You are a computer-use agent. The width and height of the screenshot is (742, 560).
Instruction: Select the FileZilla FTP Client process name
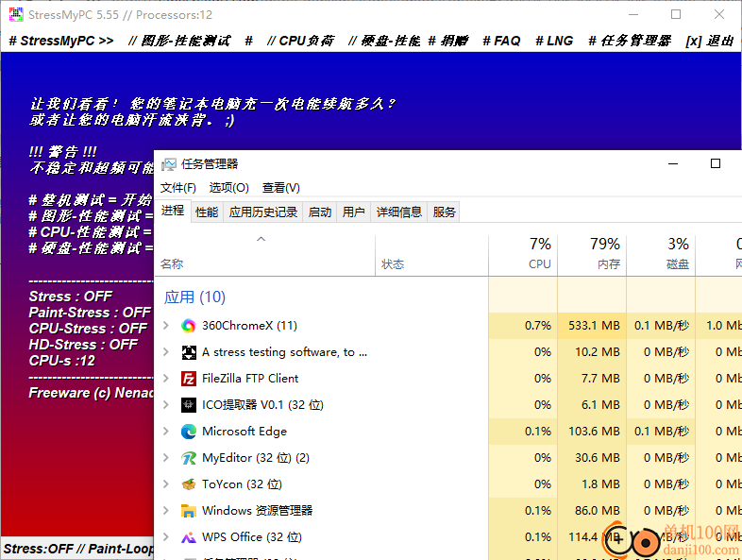pyautogui.click(x=250, y=379)
